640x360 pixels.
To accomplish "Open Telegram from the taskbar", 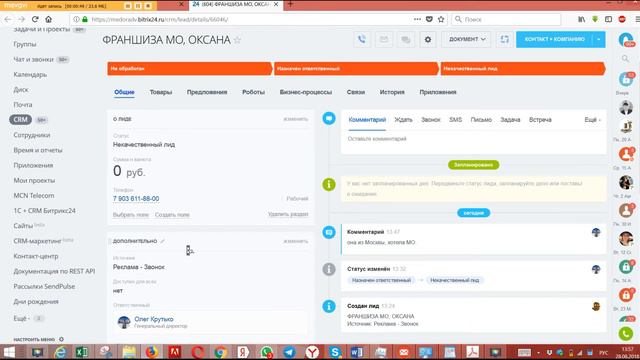I will point(289,352).
